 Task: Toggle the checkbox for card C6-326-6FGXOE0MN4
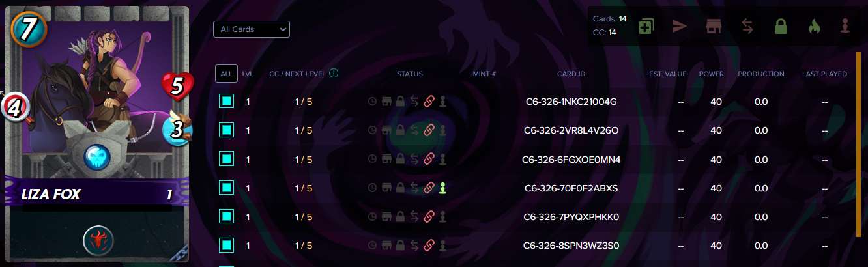click(226, 159)
